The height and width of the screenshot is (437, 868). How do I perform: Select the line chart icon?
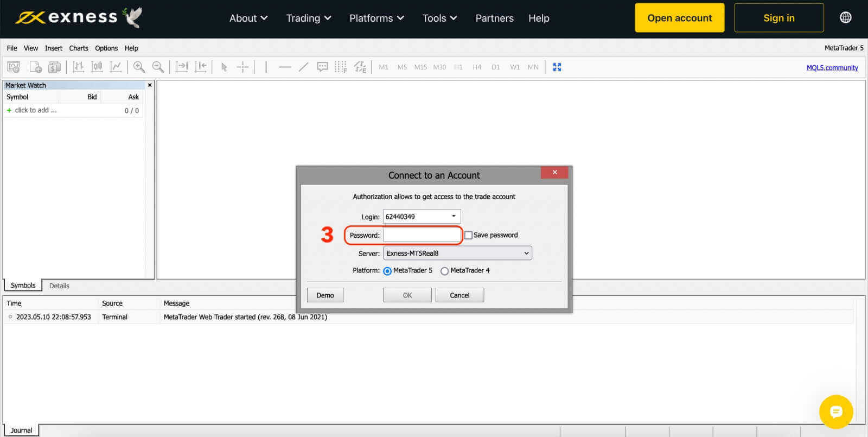click(x=116, y=67)
